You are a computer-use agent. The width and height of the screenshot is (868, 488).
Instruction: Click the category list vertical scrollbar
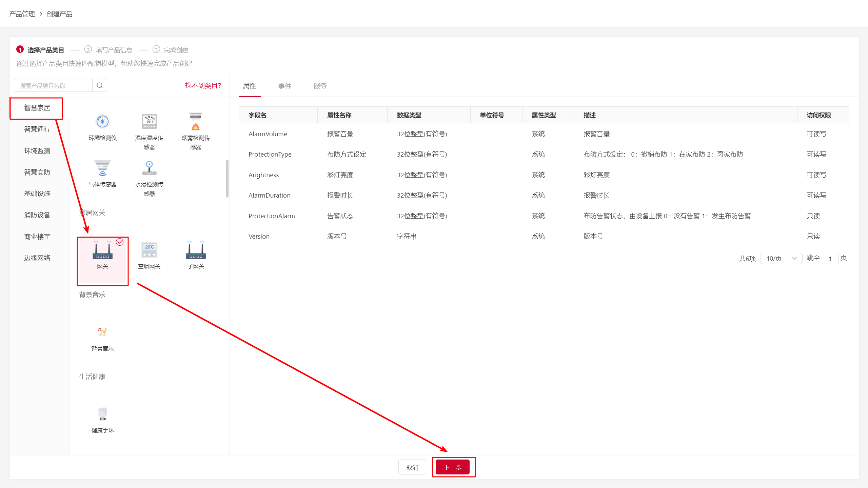227,179
